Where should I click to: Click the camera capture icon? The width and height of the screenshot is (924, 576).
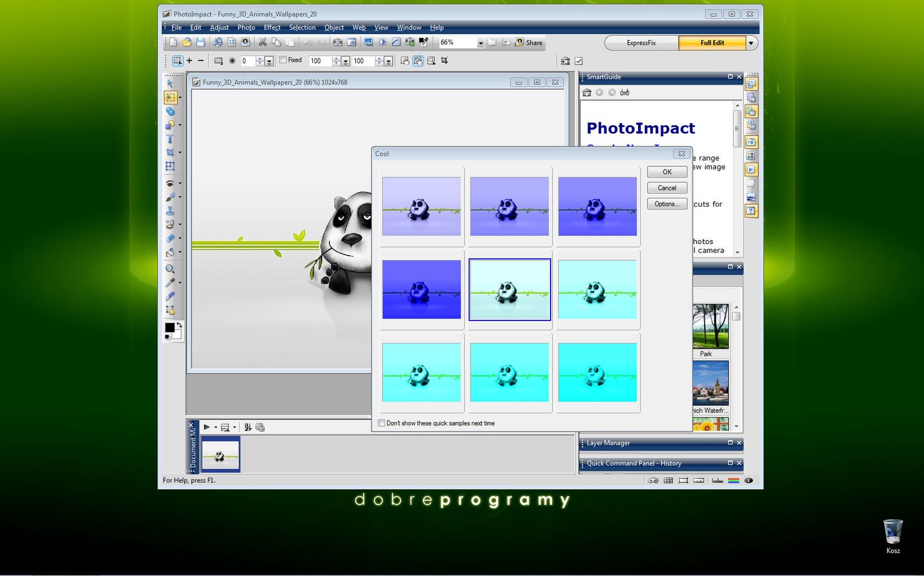pyautogui.click(x=338, y=42)
